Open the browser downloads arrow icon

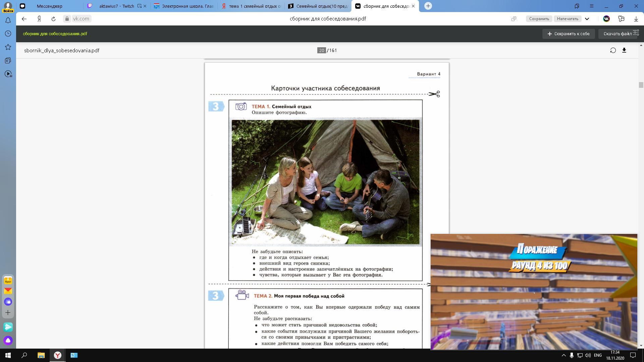click(636, 19)
